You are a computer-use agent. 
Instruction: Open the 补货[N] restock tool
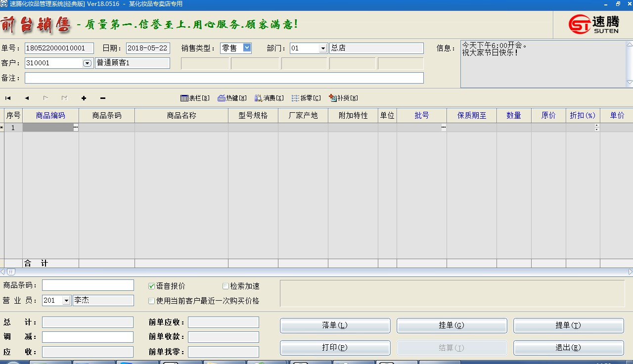pos(343,98)
